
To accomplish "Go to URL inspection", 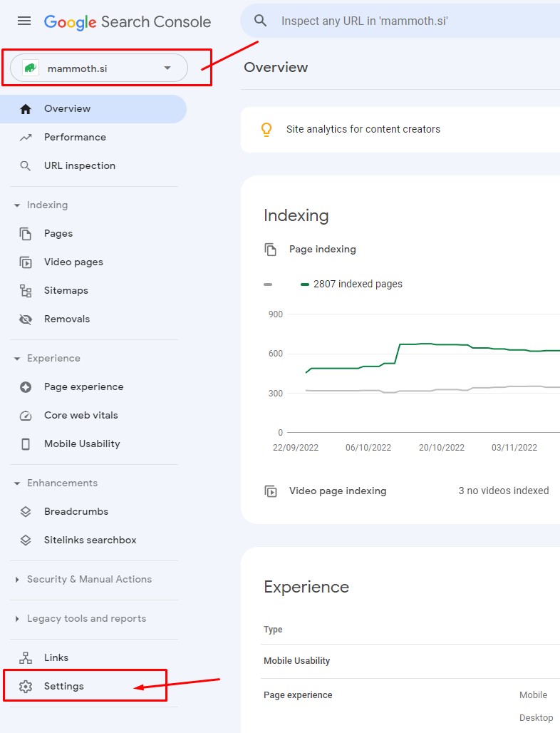I will pos(93,166).
